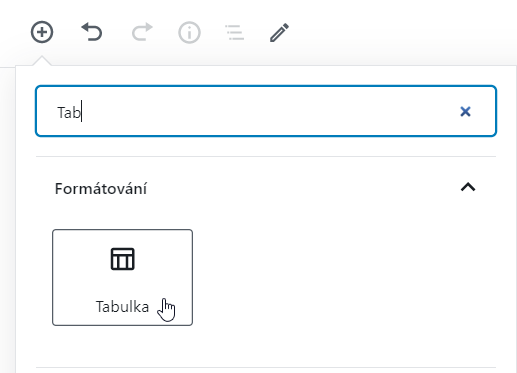
Task: Click the Formátování section heading
Action: coord(101,189)
